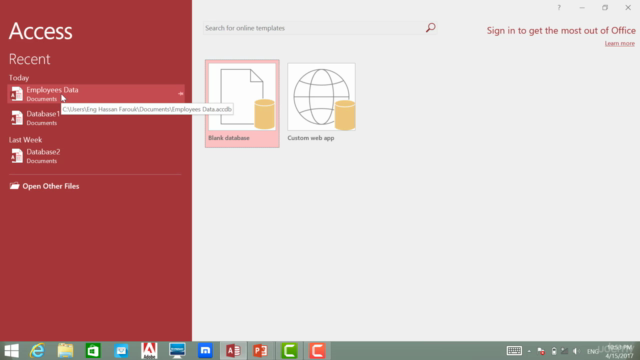Click the Action Center flag tray icon

pos(541,351)
